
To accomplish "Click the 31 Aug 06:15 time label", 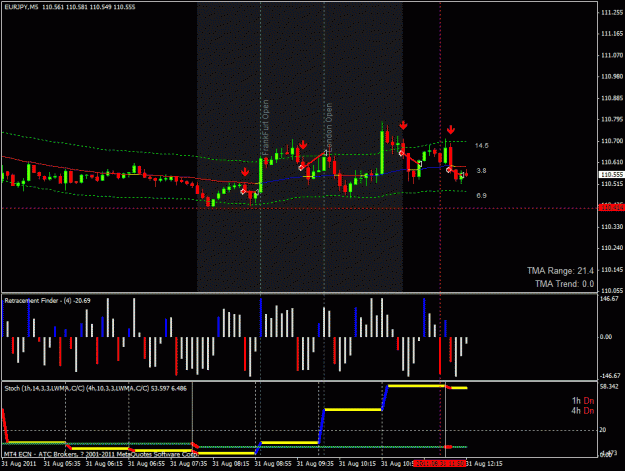I will coord(104,463).
